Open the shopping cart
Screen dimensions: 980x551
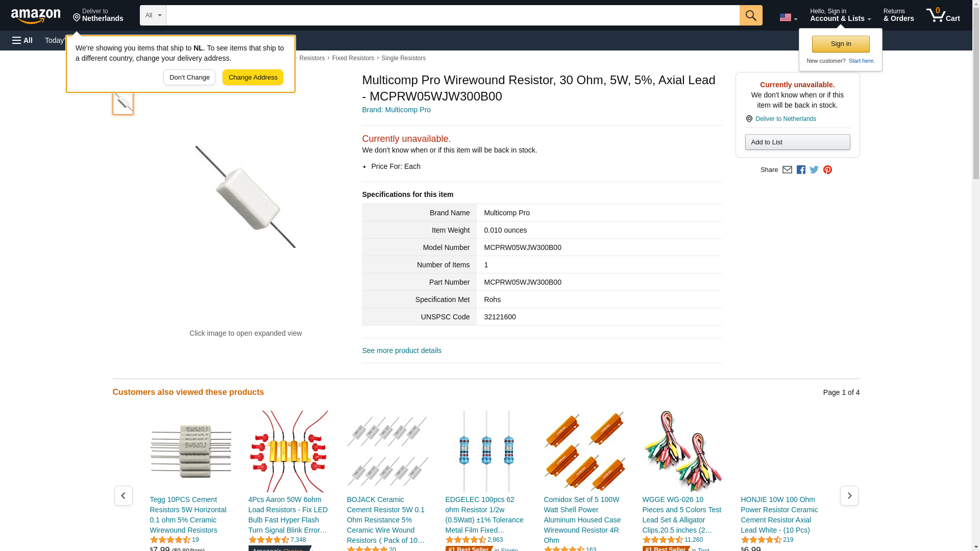coord(943,15)
